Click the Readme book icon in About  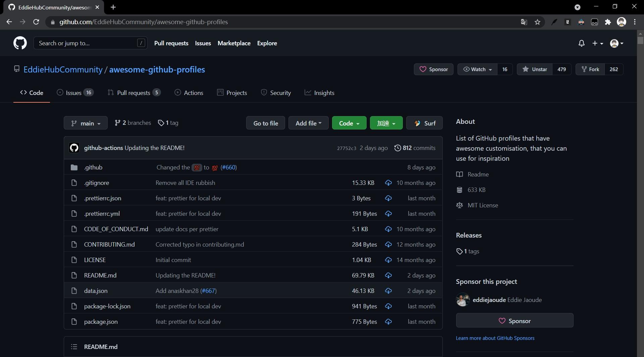coord(460,174)
